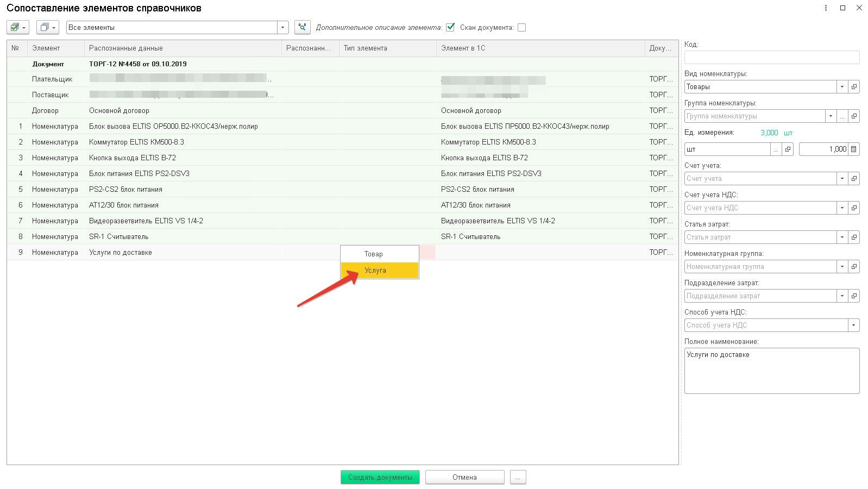Expand the Вид номенклатуры Товары dropdown
The height and width of the screenshot is (489, 868).
click(842, 87)
